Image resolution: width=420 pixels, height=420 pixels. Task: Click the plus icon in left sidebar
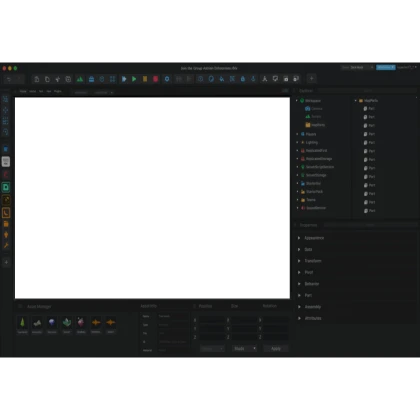click(6, 262)
